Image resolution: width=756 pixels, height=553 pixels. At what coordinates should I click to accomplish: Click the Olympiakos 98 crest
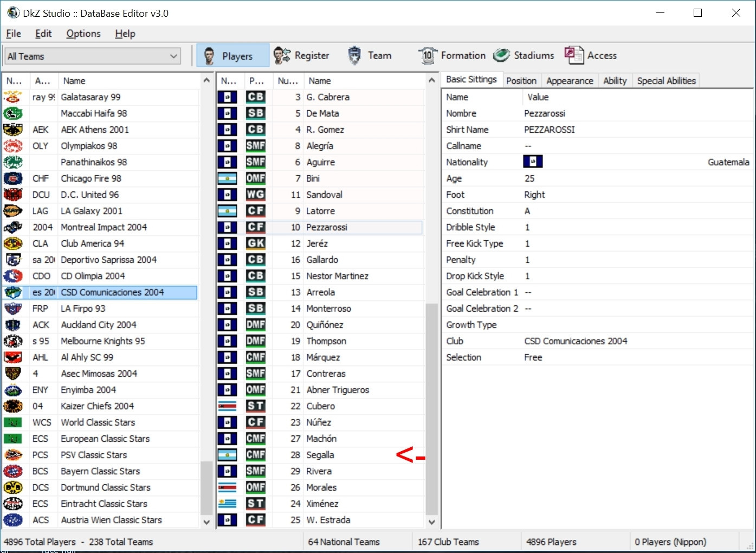tap(13, 146)
